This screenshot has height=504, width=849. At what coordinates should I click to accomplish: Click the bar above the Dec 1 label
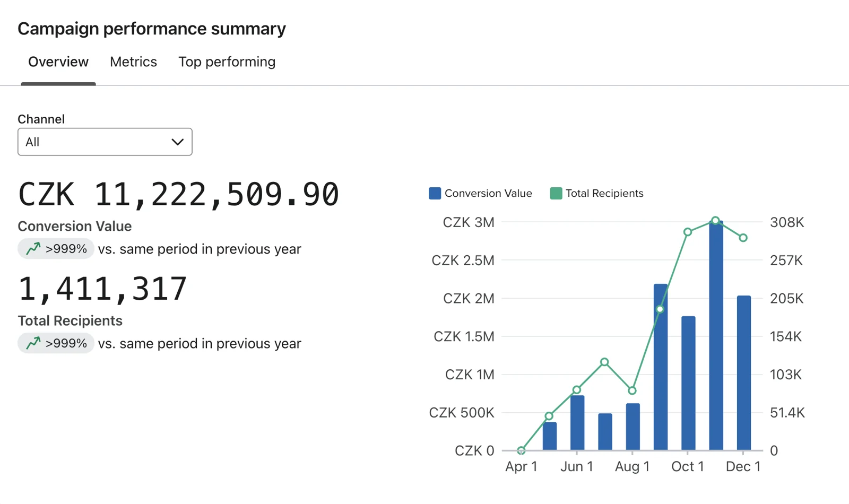pyautogui.click(x=743, y=373)
